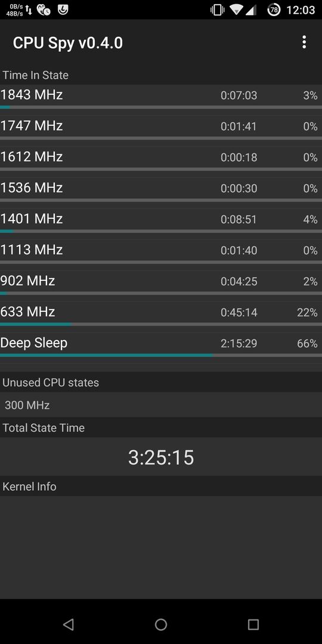Tap the 12:03 status bar clock
The height and width of the screenshot is (644, 322).
click(x=301, y=10)
